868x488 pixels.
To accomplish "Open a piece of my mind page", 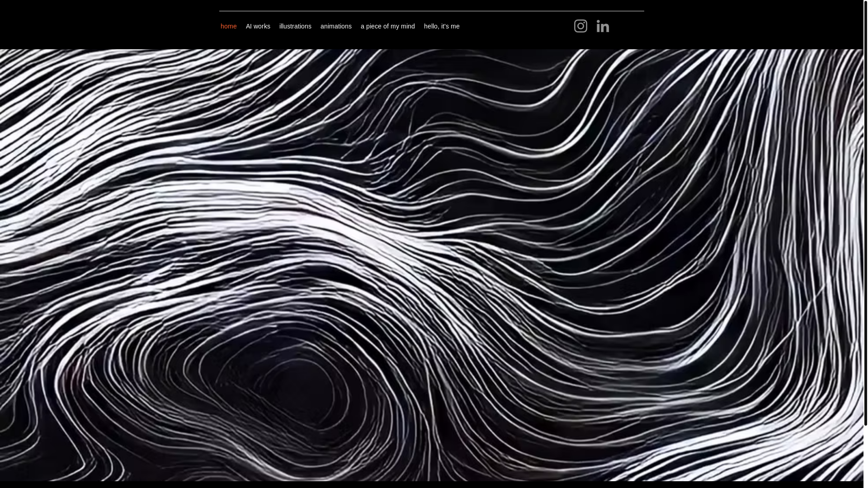I will click(x=388, y=26).
